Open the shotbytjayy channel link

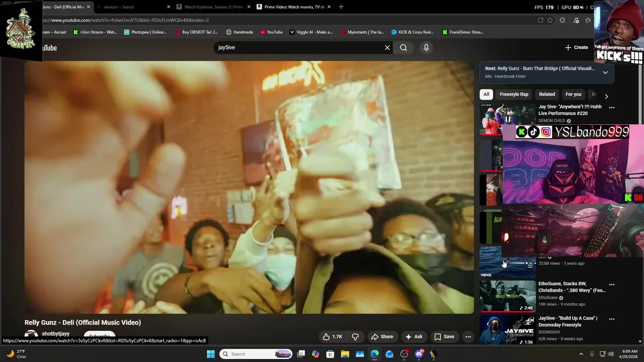coord(56,334)
